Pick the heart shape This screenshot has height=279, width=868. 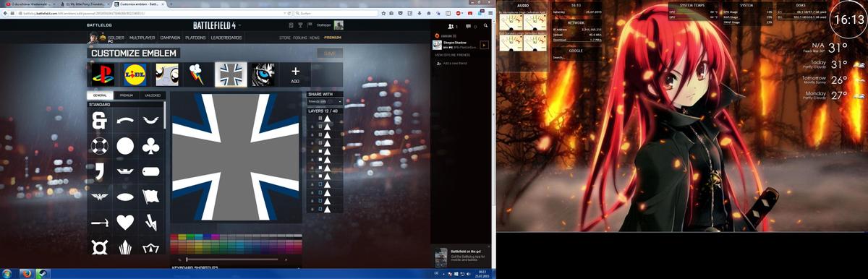click(125, 222)
